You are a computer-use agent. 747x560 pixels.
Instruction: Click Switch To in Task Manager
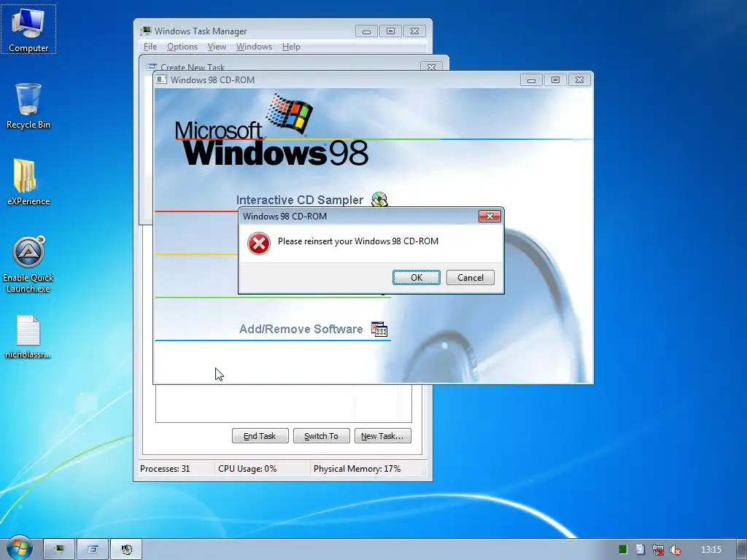[x=321, y=436]
